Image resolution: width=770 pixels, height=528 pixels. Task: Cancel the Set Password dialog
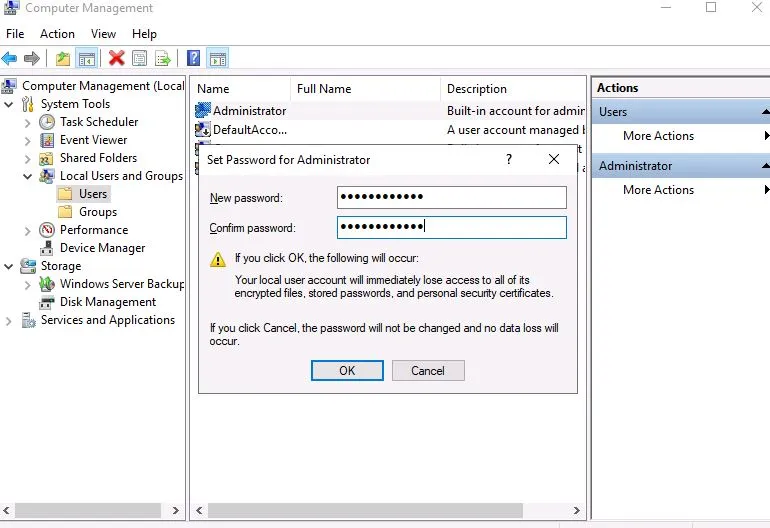tap(428, 370)
